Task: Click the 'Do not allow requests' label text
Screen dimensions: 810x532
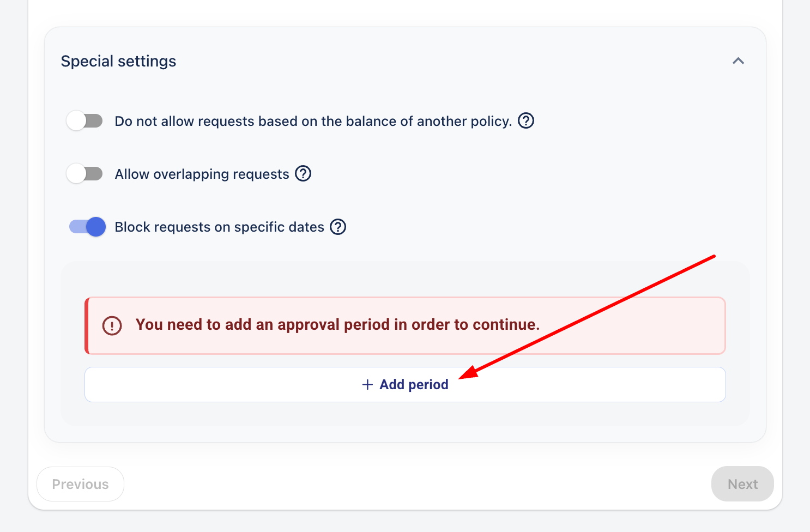Action: pos(313,121)
